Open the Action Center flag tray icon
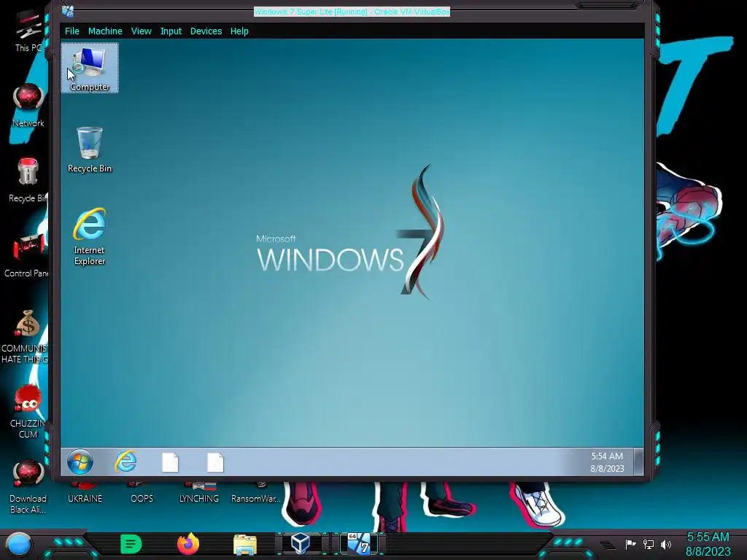The image size is (747, 560). click(x=631, y=544)
